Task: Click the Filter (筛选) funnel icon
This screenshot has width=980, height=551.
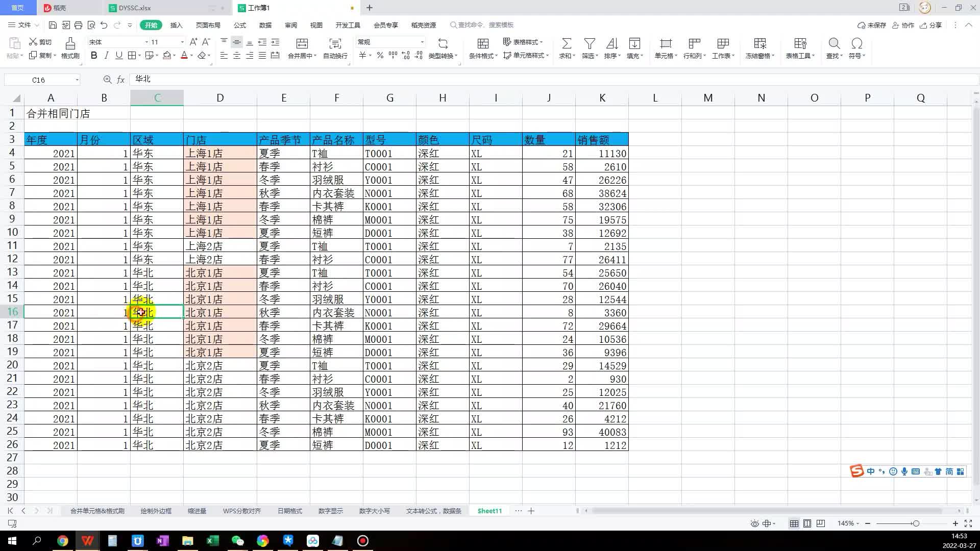Action: pyautogui.click(x=590, y=44)
